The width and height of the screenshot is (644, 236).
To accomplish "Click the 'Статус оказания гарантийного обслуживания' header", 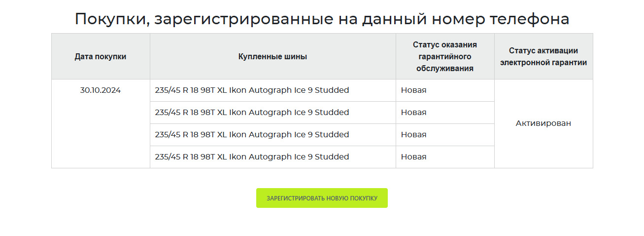I will tap(445, 56).
